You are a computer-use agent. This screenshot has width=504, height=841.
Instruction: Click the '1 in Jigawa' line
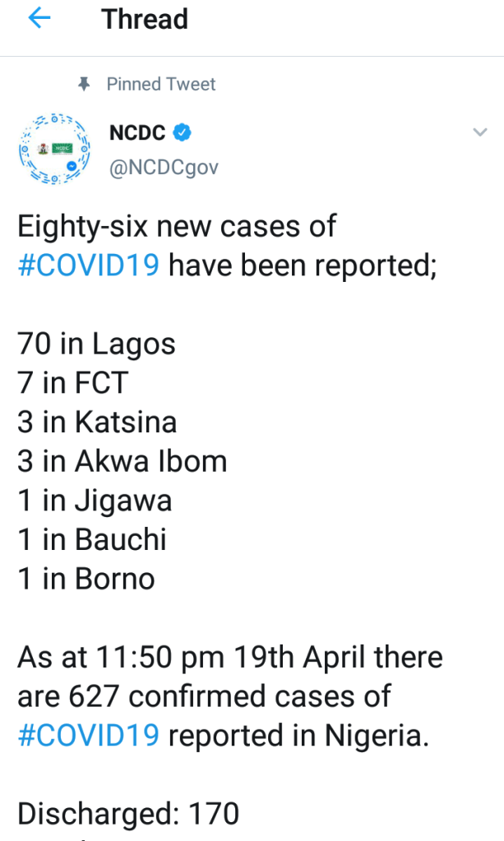pos(95,501)
